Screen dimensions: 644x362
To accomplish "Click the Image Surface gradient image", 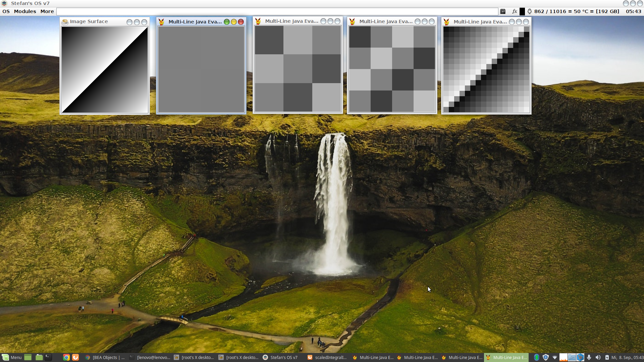I will (x=105, y=70).
